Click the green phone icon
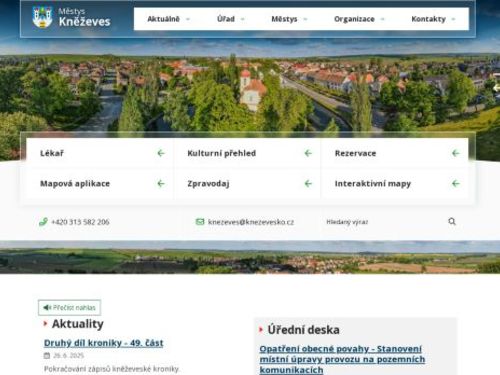This screenshot has width=500, height=375. coord(43,222)
